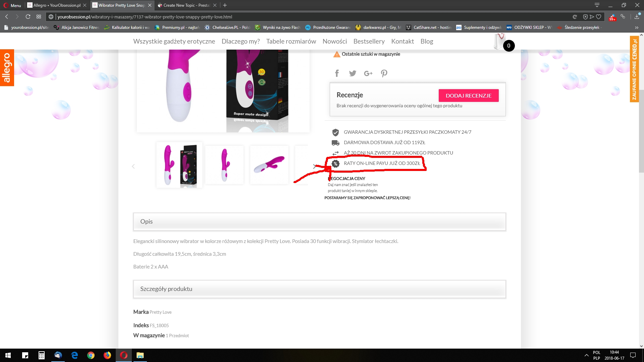Add page to bookmarks heart icon
Screen dimensions: 644x362
point(598,17)
